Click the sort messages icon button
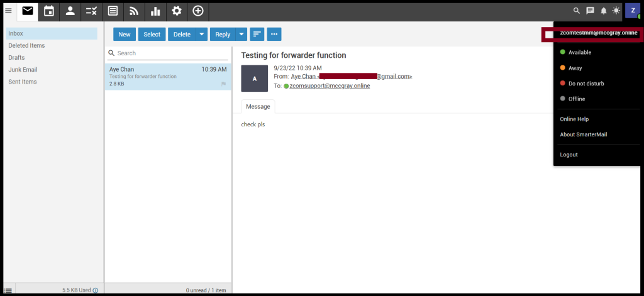Screen dimensions: 644x296 pos(257,35)
